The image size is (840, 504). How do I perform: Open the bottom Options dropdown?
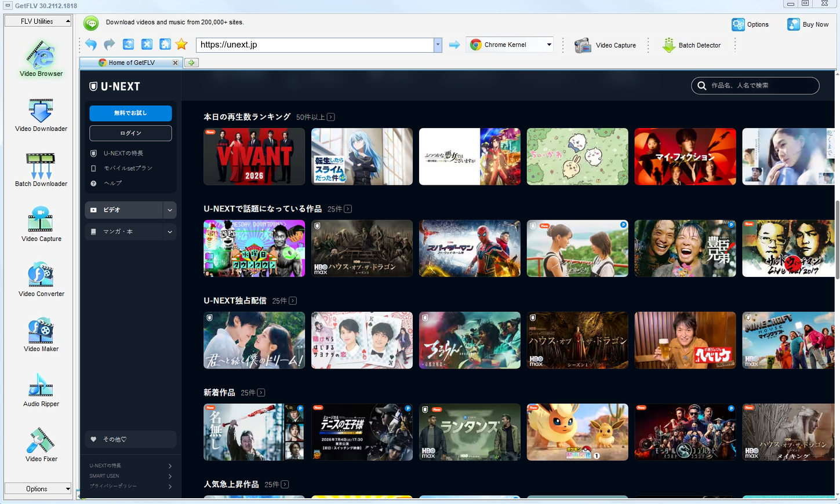pos(38,489)
